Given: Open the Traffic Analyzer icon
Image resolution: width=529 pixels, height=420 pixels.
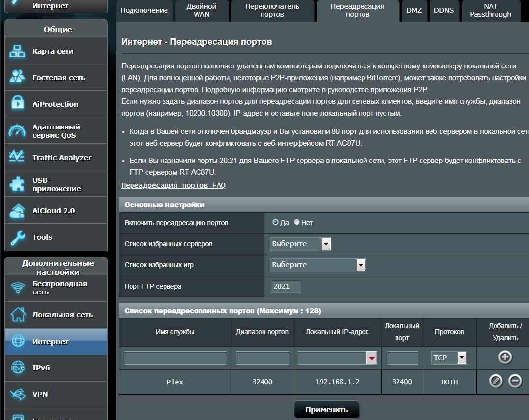Looking at the screenshot, I should coord(18,157).
